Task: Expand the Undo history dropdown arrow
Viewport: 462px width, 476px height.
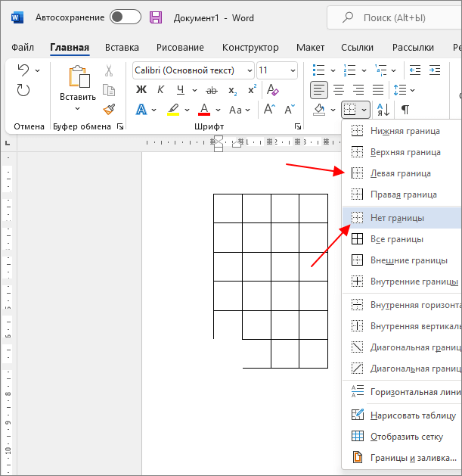Action: pyautogui.click(x=37, y=70)
